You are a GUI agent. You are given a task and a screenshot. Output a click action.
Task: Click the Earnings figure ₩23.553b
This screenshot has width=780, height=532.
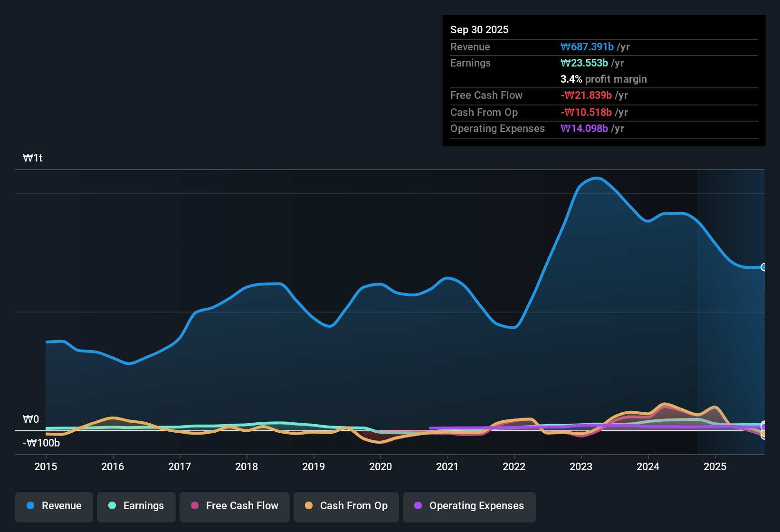(584, 63)
